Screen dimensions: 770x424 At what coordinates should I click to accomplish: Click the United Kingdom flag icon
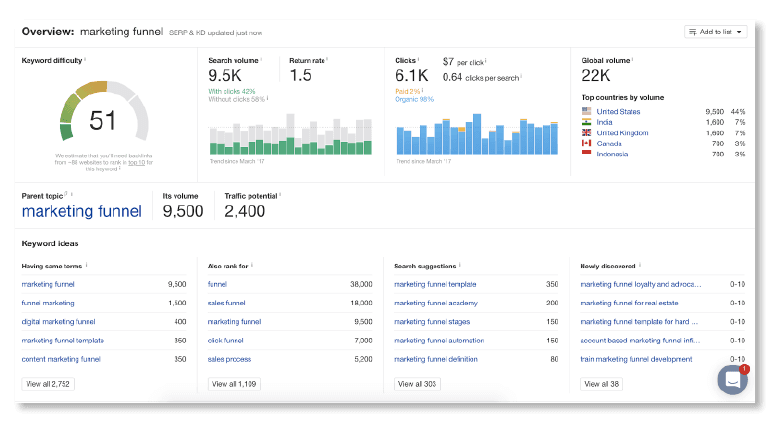(x=586, y=133)
